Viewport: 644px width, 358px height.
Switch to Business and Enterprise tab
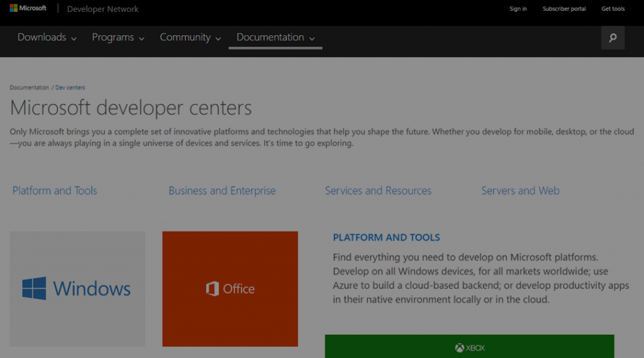(222, 191)
